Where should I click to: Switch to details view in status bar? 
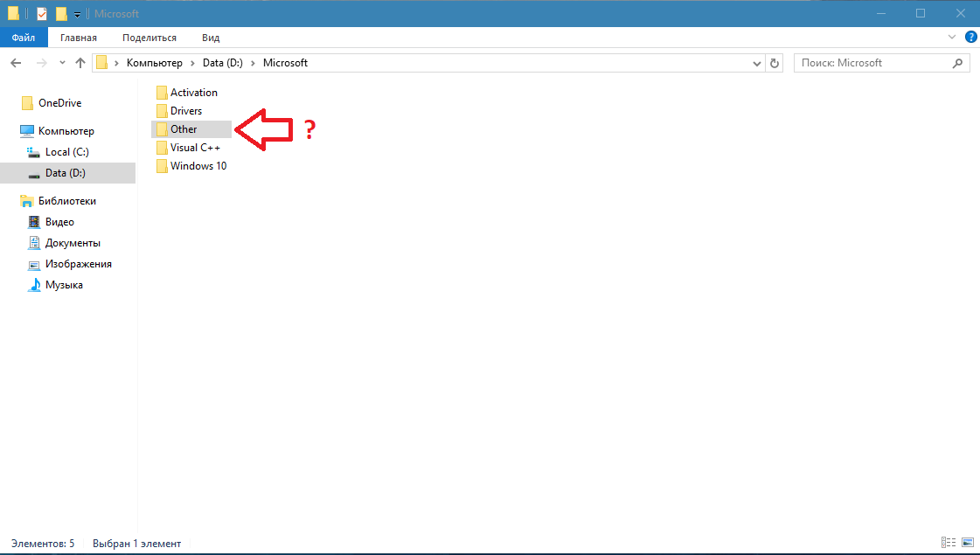(x=949, y=543)
